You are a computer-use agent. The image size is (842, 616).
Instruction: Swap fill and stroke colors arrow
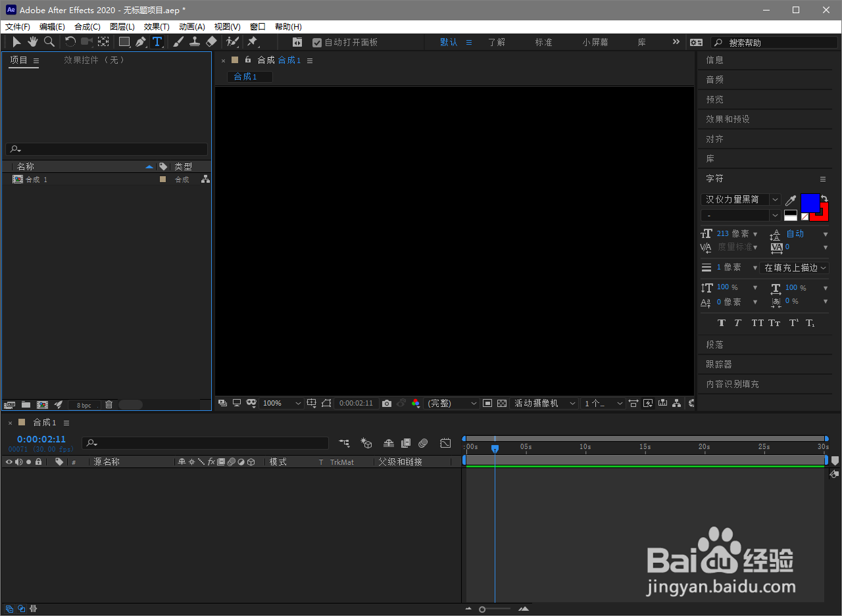pyautogui.click(x=824, y=198)
